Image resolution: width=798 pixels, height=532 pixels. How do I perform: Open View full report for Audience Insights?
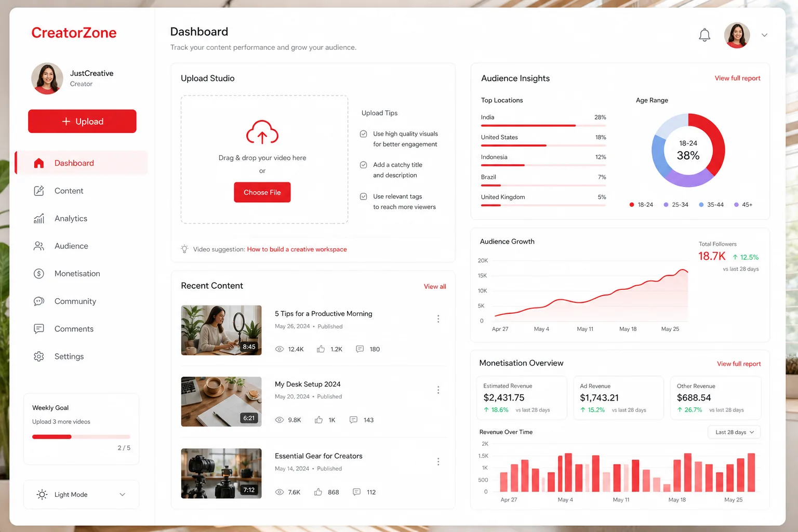[737, 78]
